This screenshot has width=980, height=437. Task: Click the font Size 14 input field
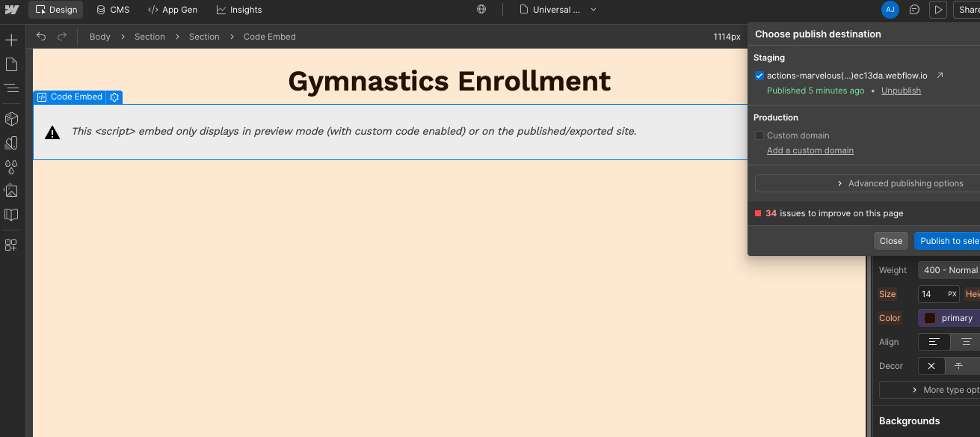click(932, 294)
